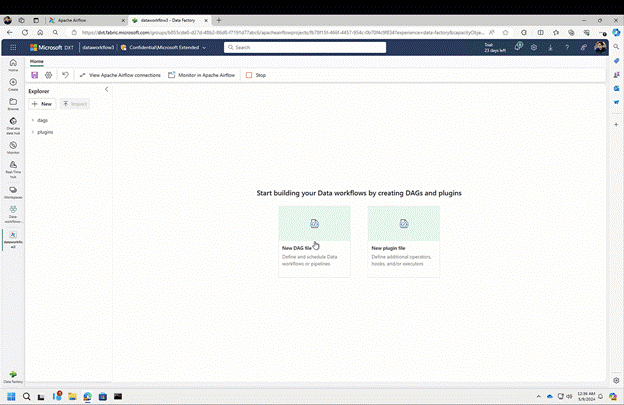Open Data workflows workspace in navigation

13,214
